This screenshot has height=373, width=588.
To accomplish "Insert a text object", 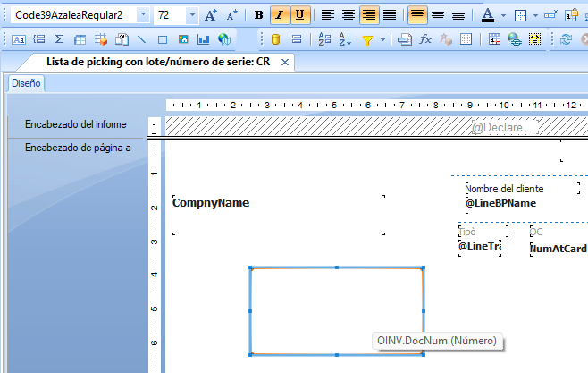I will click(x=19, y=39).
